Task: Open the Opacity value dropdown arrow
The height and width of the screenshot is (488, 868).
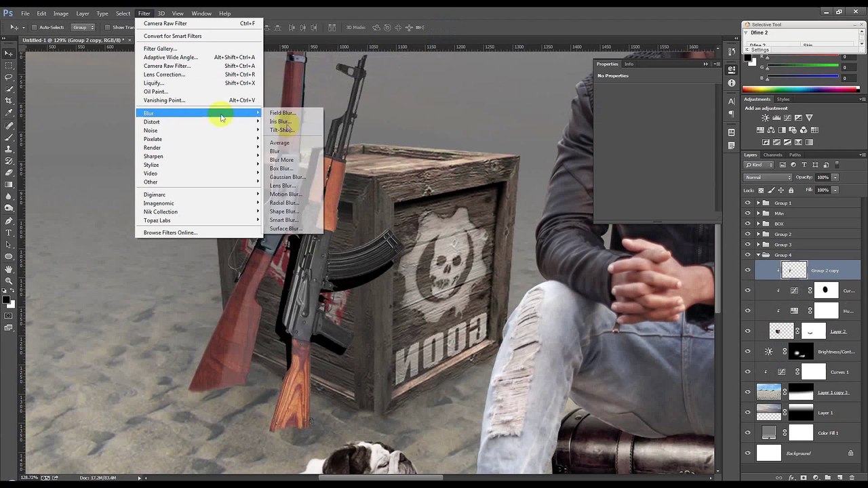Action: click(835, 178)
